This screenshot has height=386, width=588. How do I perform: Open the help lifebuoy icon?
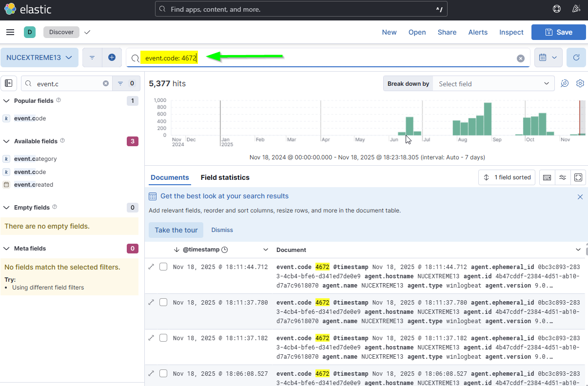click(557, 9)
